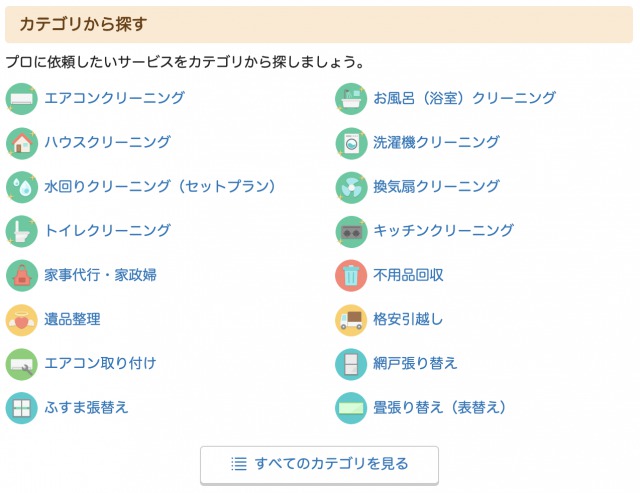Click the water droplets icon
Screen dimensions: 640x493
21,187
